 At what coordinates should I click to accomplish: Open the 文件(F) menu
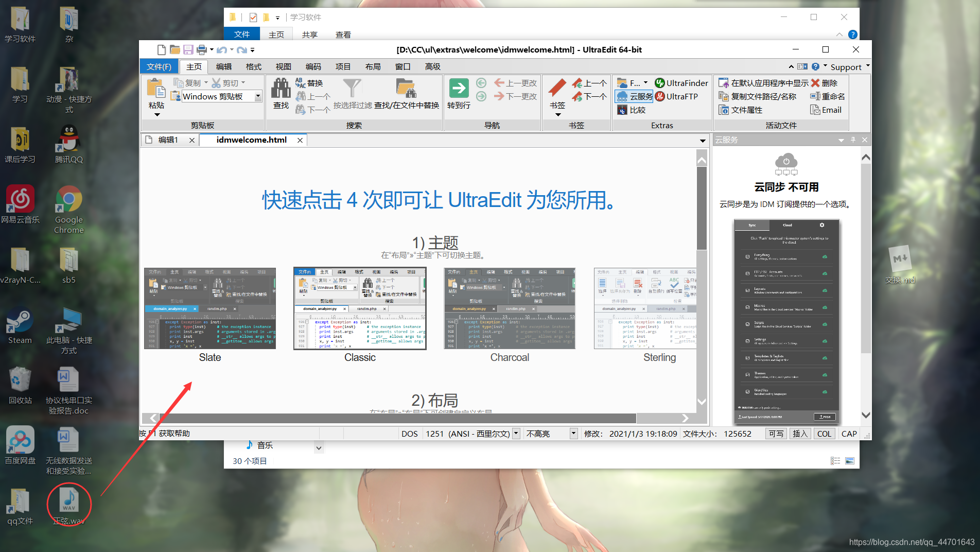(x=159, y=66)
